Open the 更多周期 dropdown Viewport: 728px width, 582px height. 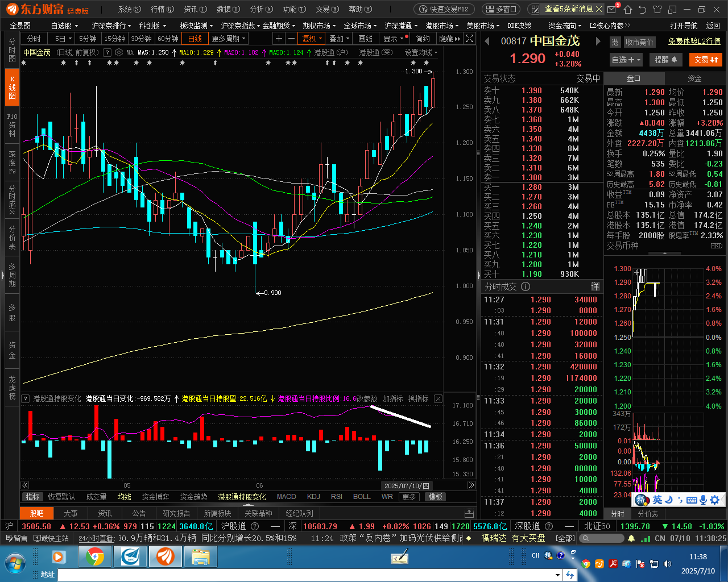[x=229, y=39]
